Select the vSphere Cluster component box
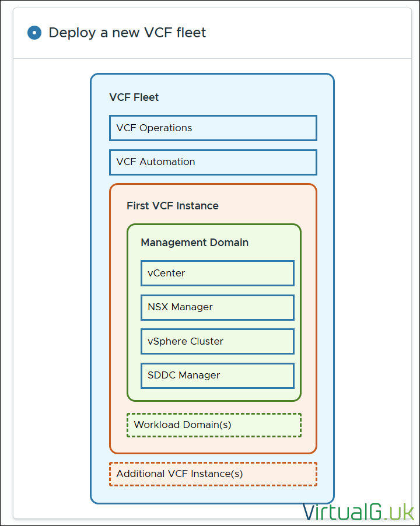Image resolution: width=420 pixels, height=526 pixels. click(217, 341)
